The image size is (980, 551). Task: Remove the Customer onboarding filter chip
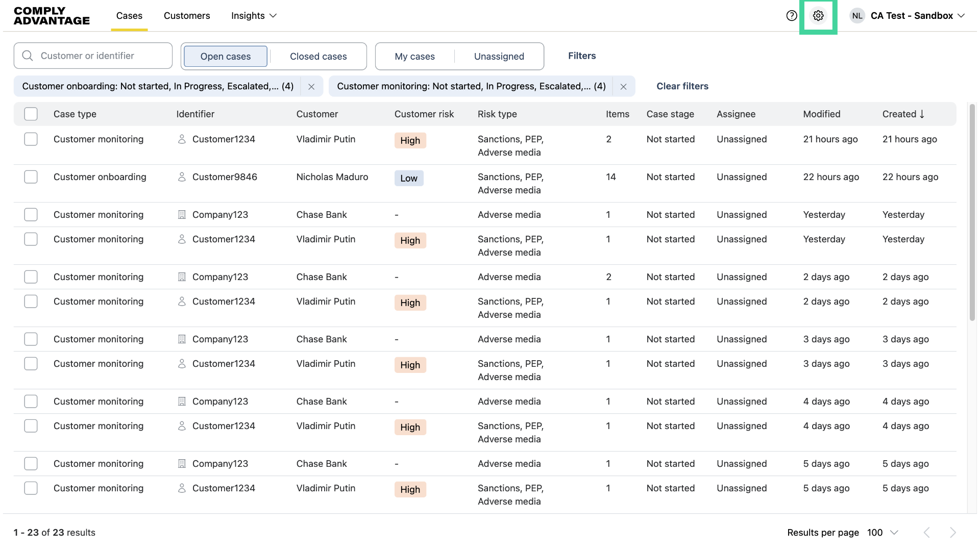point(311,86)
